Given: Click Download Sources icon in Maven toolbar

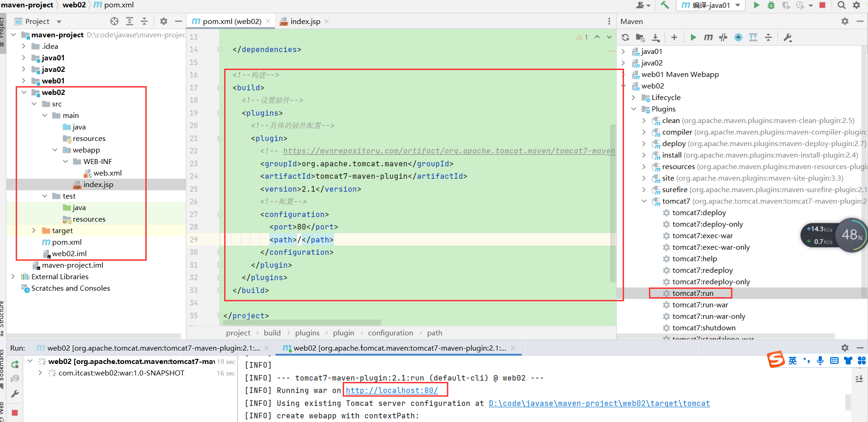Looking at the screenshot, I should tap(656, 37).
